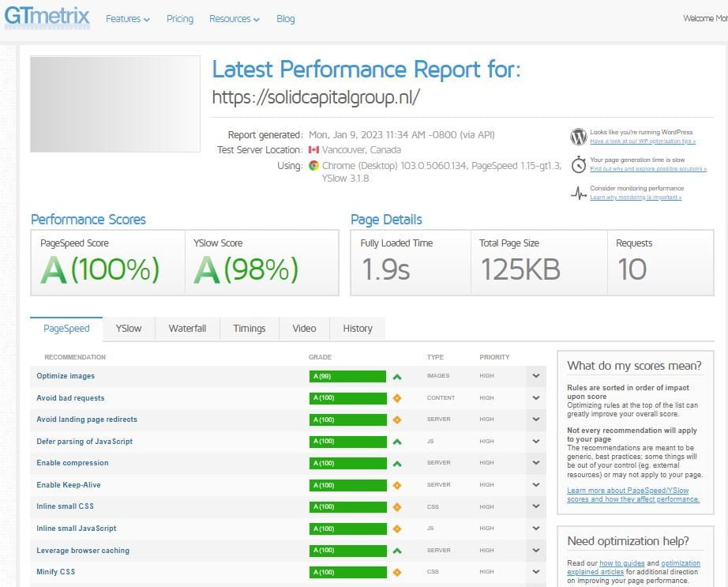
Task: Open the WP optimization tips link
Action: click(x=642, y=141)
